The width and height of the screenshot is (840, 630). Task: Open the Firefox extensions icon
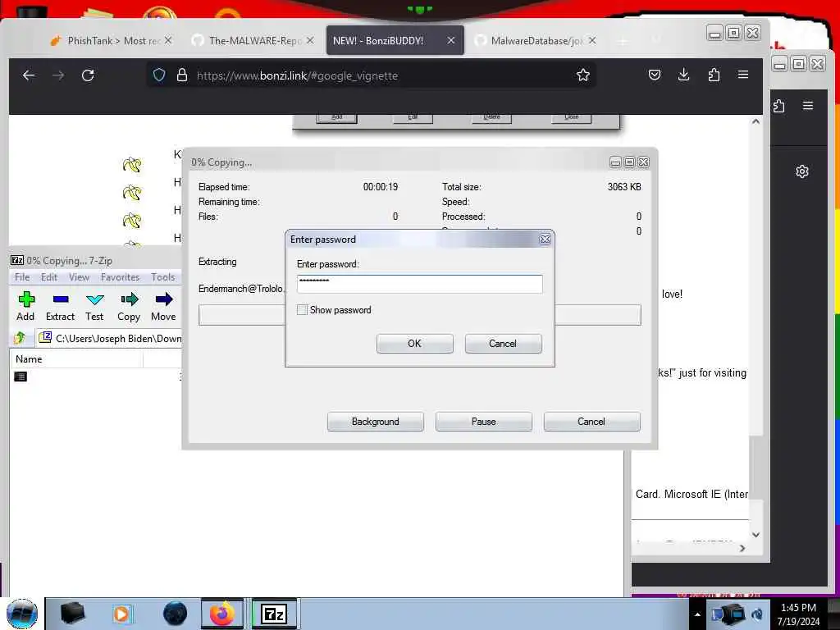[x=714, y=75]
